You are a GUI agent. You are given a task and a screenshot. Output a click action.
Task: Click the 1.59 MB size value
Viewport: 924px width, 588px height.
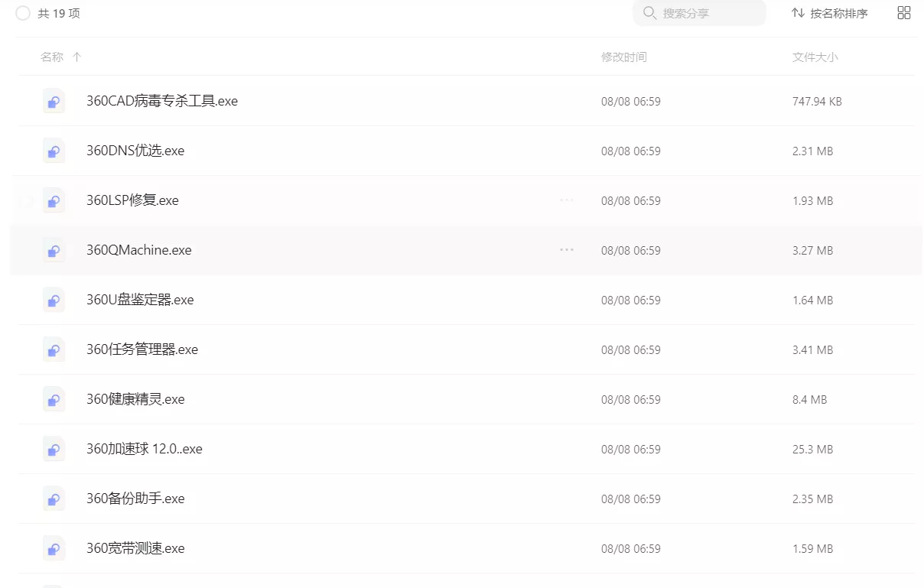[812, 548]
